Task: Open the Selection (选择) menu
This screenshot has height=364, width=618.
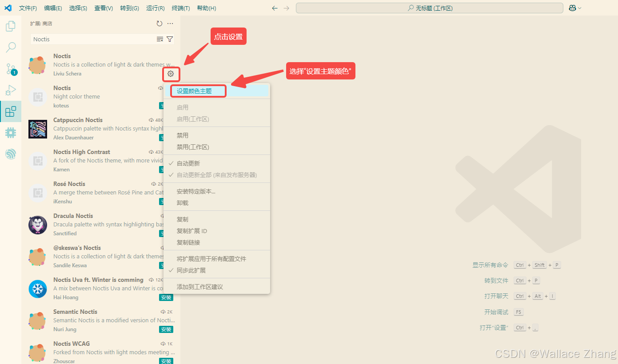Action: 78,8
